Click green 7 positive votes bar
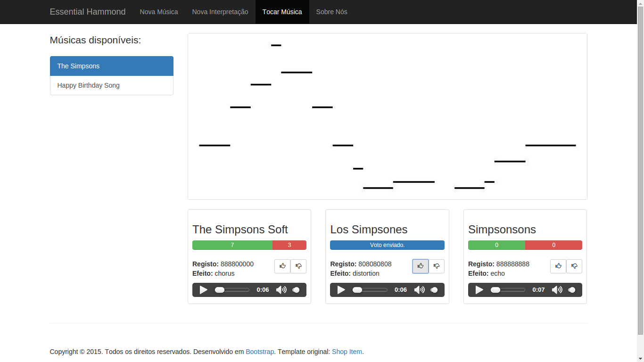 [x=232, y=245]
